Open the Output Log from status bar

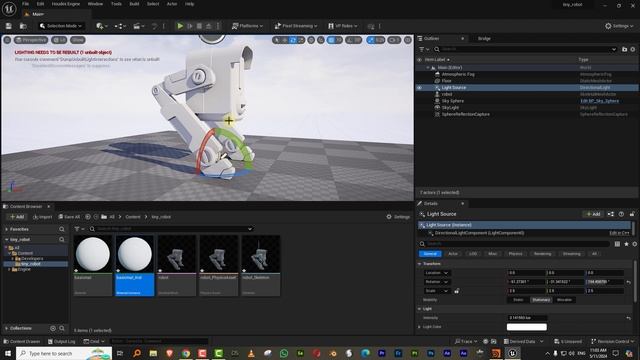point(61,341)
